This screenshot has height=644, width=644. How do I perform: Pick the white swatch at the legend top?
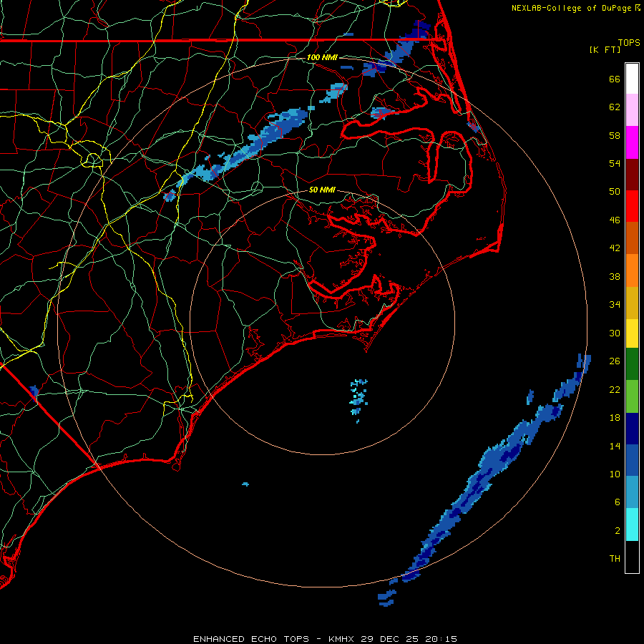coord(632,79)
